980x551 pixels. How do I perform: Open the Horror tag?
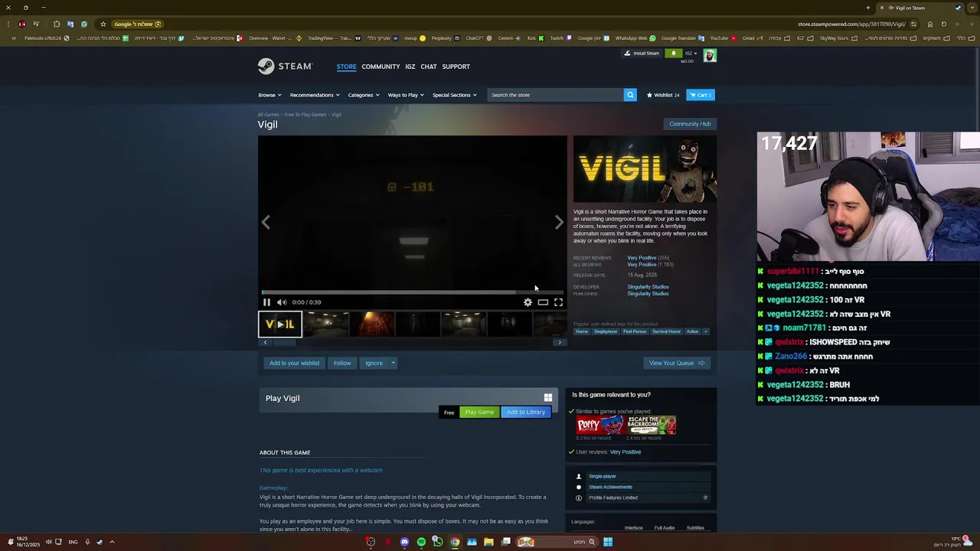[x=582, y=331]
